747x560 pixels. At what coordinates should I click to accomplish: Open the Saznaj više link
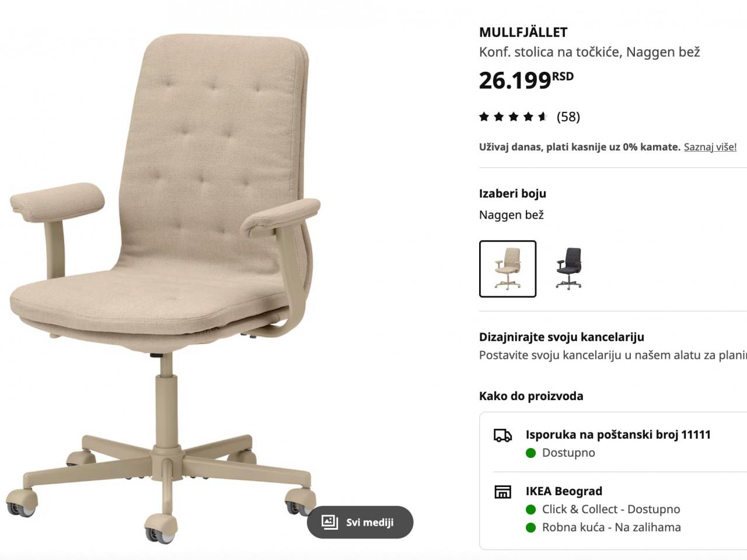[710, 147]
